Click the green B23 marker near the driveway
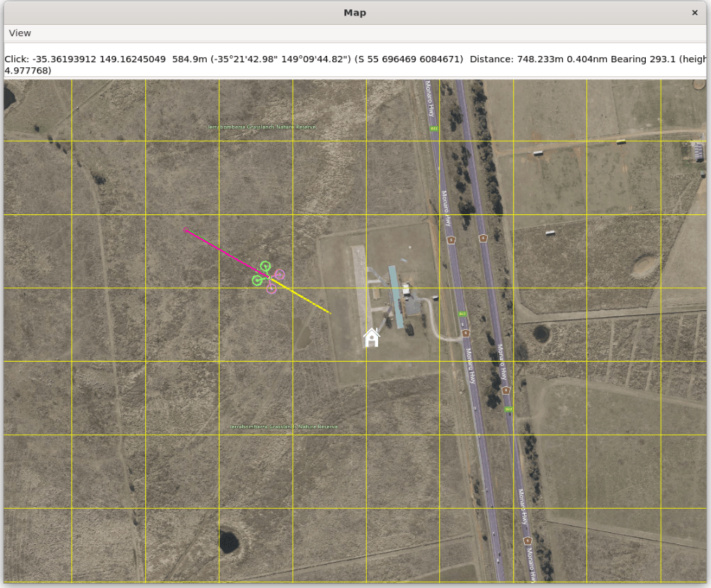 (462, 313)
